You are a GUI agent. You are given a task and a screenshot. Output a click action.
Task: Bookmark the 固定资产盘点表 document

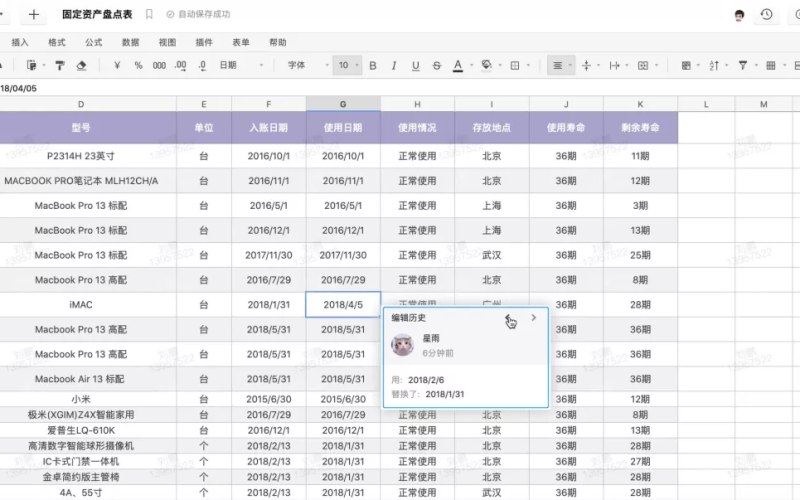click(149, 14)
